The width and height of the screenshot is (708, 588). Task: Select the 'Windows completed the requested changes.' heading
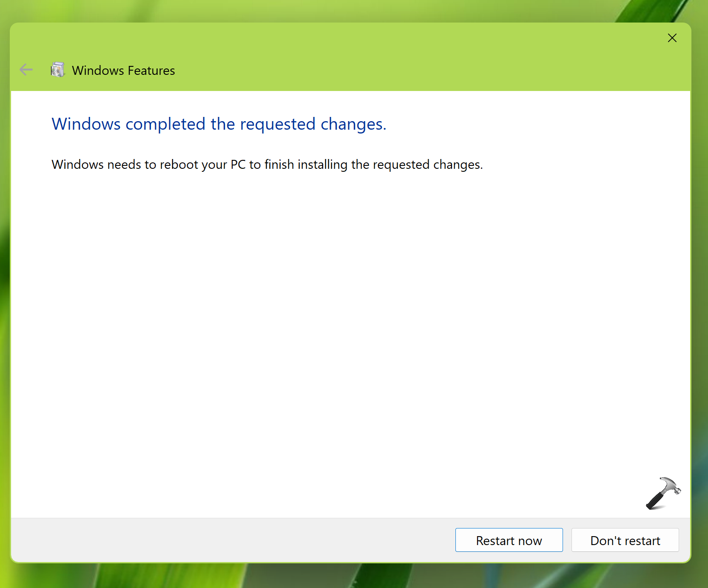point(219,124)
